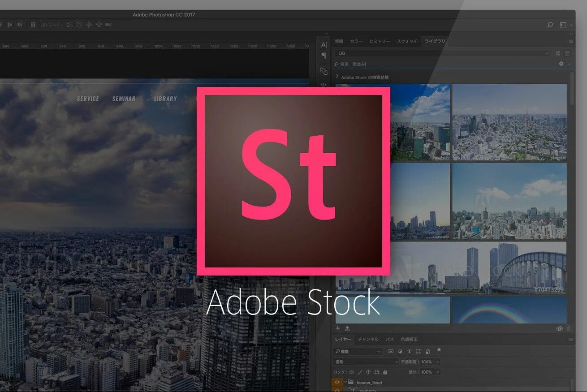This screenshot has height=392, width=587.
Task: Click the distribute spacing icon in options bar
Action: coord(33,25)
